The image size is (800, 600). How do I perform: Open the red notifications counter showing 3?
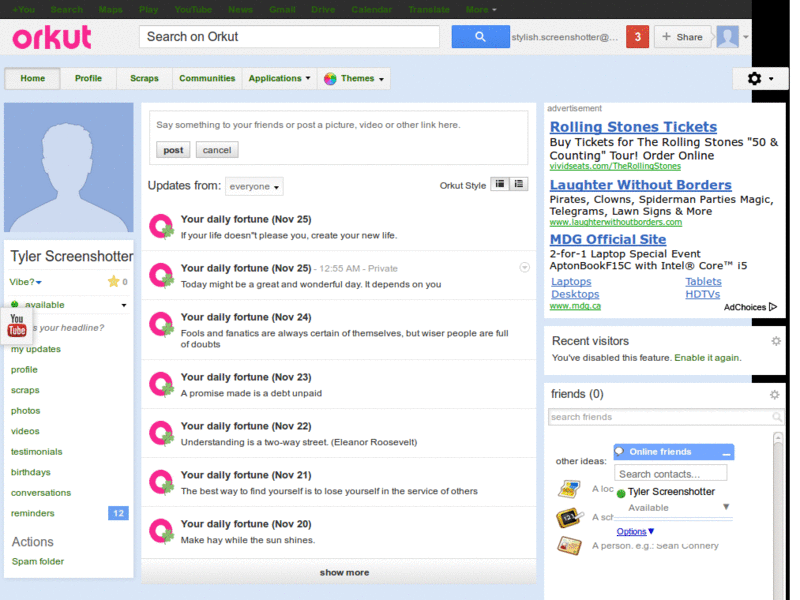pyautogui.click(x=637, y=37)
